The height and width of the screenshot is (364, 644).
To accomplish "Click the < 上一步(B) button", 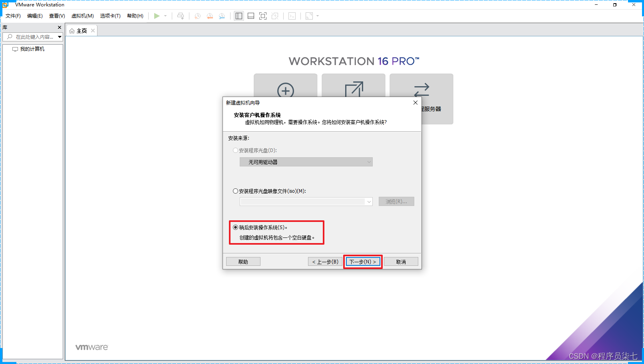I will 325,261.
